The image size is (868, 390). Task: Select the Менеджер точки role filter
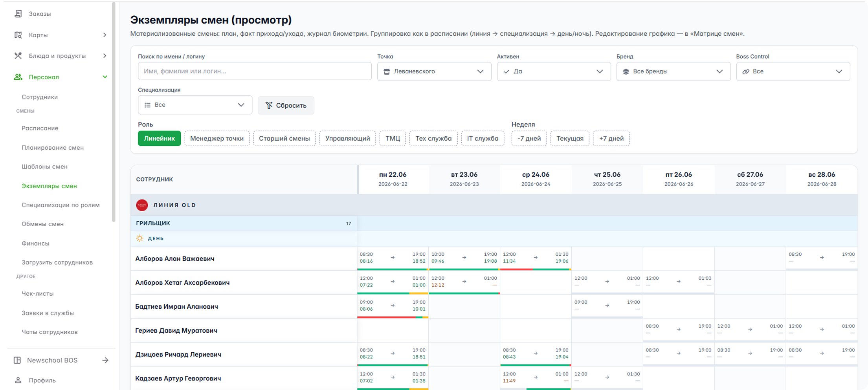click(217, 138)
